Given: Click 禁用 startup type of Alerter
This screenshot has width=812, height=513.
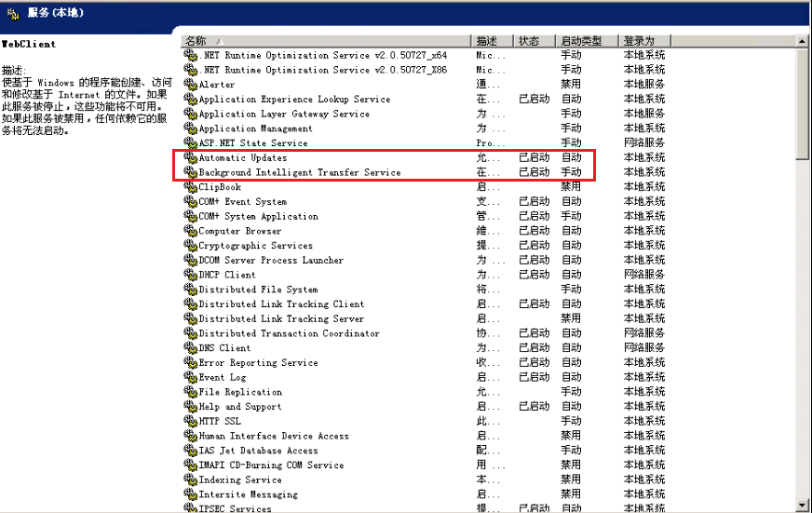Looking at the screenshot, I should click(571, 84).
